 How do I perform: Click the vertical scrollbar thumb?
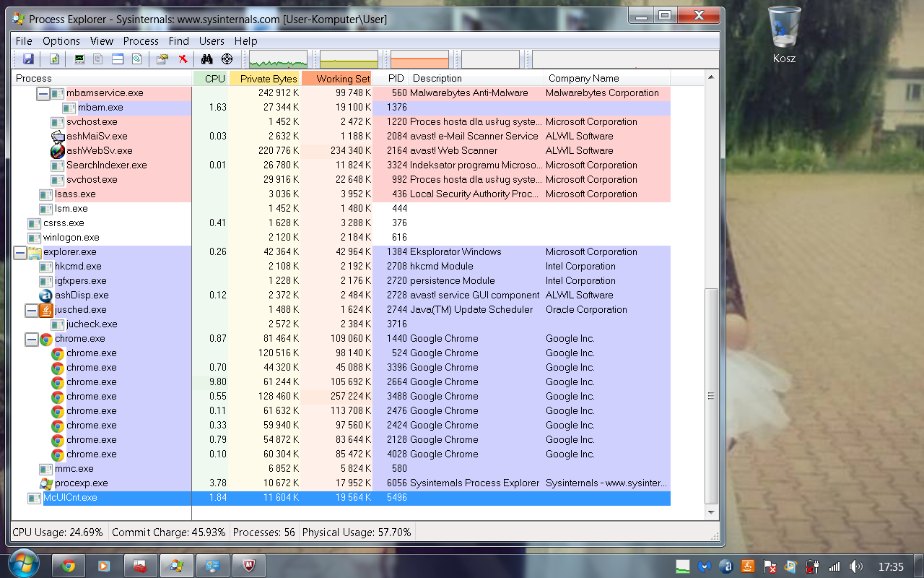click(712, 396)
